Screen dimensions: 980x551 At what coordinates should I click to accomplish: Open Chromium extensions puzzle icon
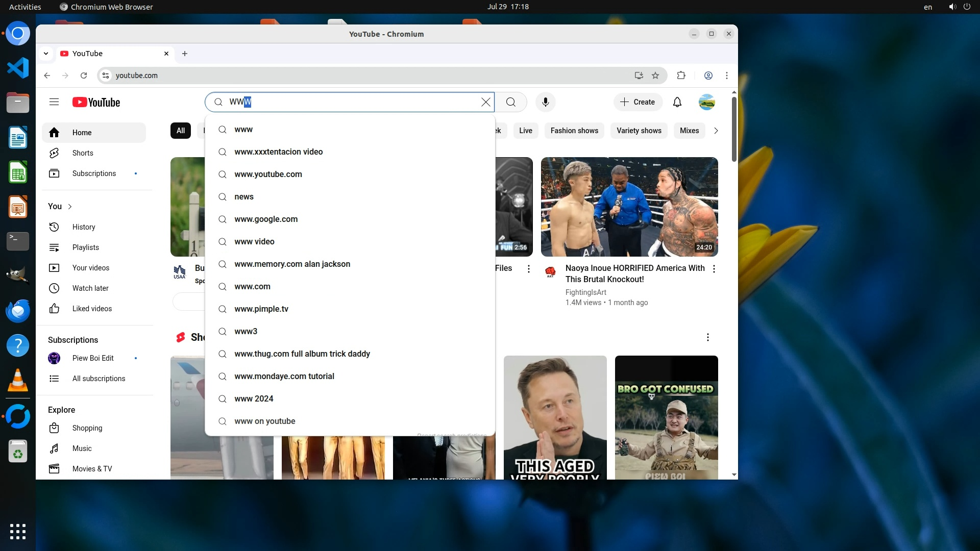681,76
